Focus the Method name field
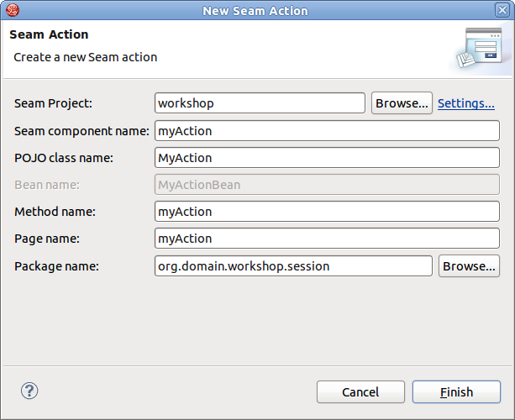Image resolution: width=515 pixels, height=420 pixels. click(327, 212)
